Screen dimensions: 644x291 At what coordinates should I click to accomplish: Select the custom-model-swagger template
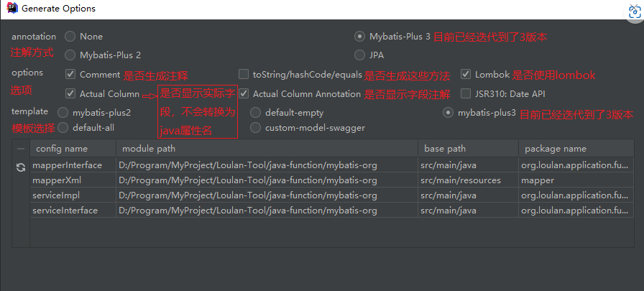(x=255, y=127)
